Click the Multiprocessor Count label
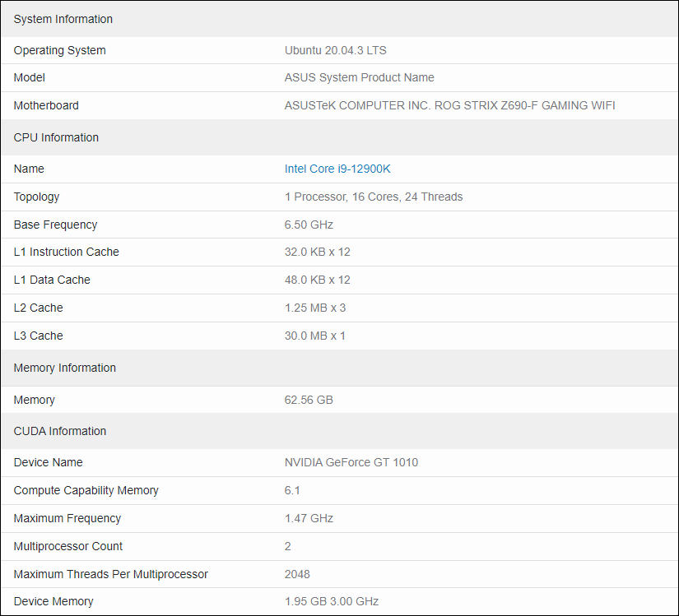This screenshot has width=679, height=616. point(68,546)
